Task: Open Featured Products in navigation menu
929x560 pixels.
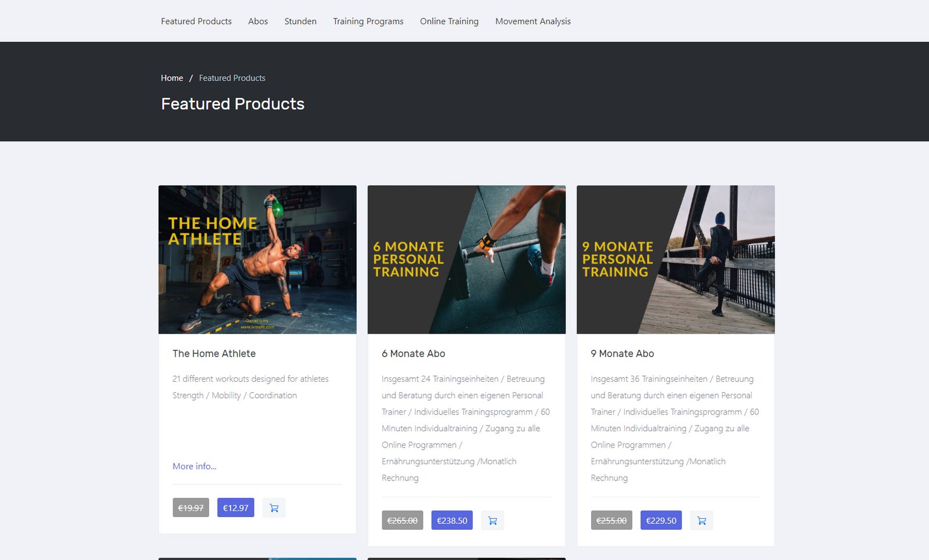Action: pyautogui.click(x=196, y=21)
